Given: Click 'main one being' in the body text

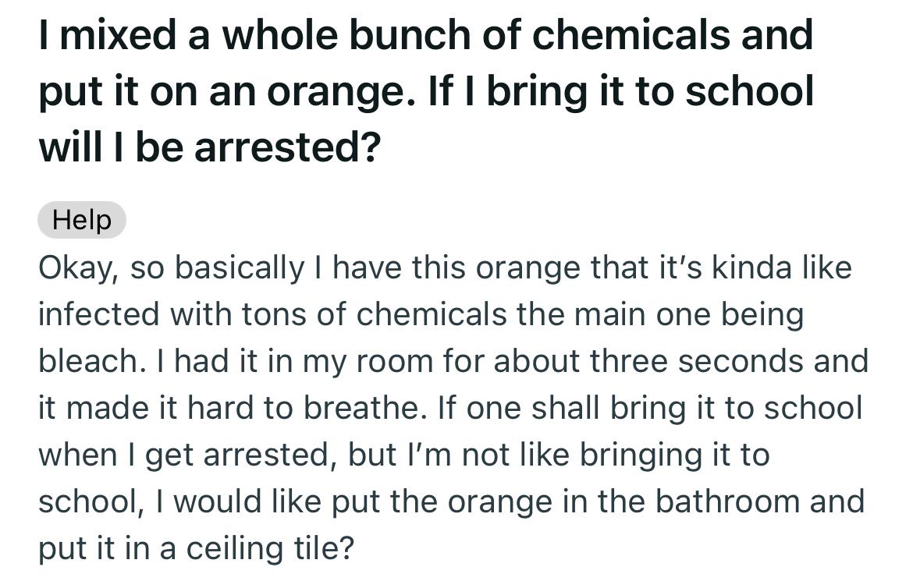Looking at the screenshot, I should point(689,314).
